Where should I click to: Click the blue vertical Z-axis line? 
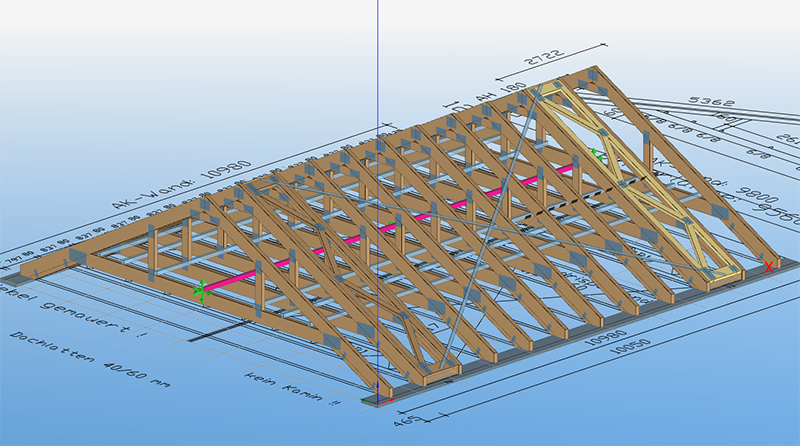click(379, 60)
